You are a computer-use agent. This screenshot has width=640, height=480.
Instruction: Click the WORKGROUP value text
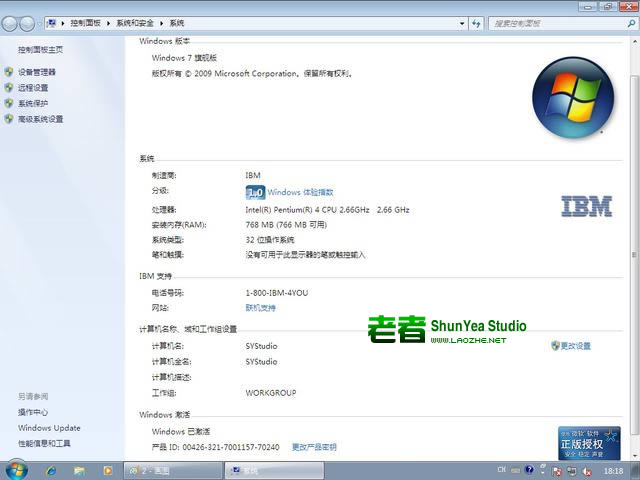[271, 393]
